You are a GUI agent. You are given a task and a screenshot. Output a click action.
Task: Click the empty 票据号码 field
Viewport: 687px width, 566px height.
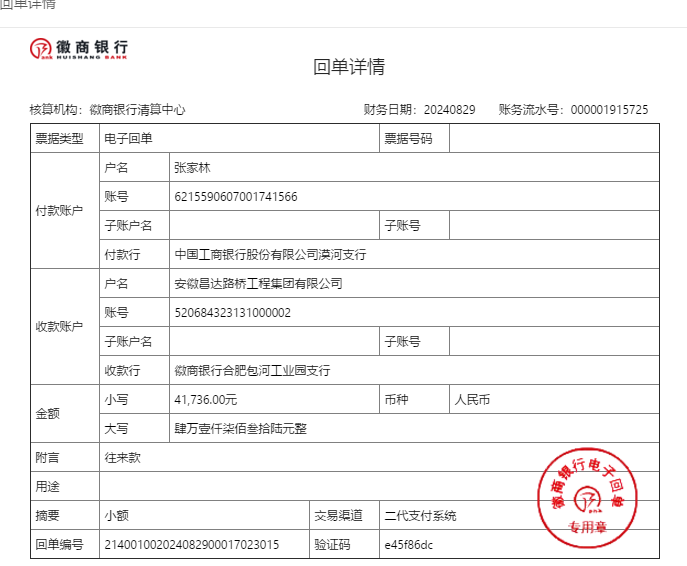pos(553,139)
